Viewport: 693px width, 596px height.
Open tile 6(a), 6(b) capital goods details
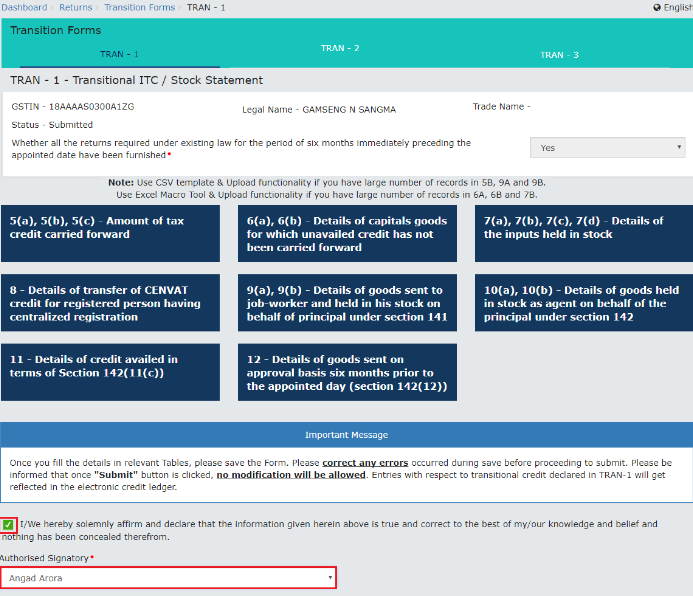click(x=347, y=233)
